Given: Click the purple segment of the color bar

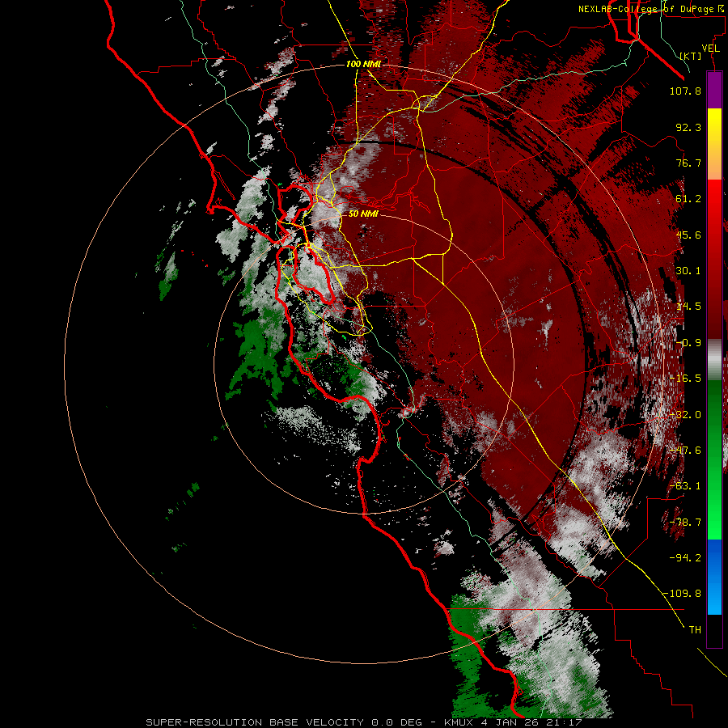Looking at the screenshot, I should pyautogui.click(x=714, y=91).
